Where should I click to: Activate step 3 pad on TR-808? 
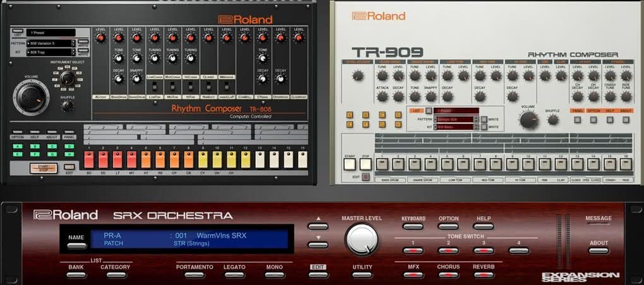tap(117, 160)
